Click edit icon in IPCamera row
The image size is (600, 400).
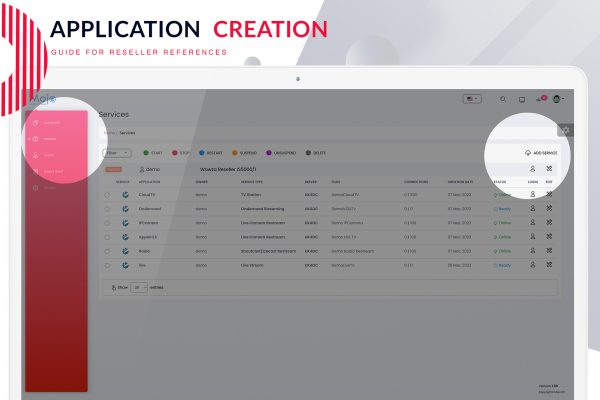(549, 222)
